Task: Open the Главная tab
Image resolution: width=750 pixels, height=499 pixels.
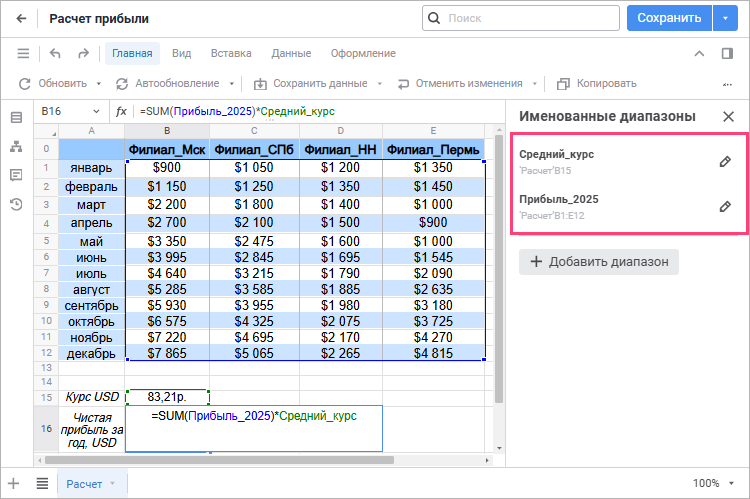Action: [x=132, y=53]
